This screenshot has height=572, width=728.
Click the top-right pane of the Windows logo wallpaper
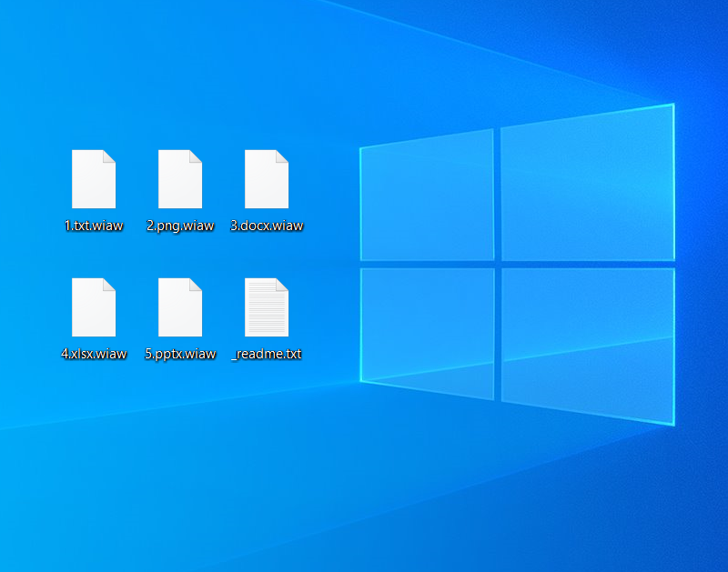click(587, 185)
